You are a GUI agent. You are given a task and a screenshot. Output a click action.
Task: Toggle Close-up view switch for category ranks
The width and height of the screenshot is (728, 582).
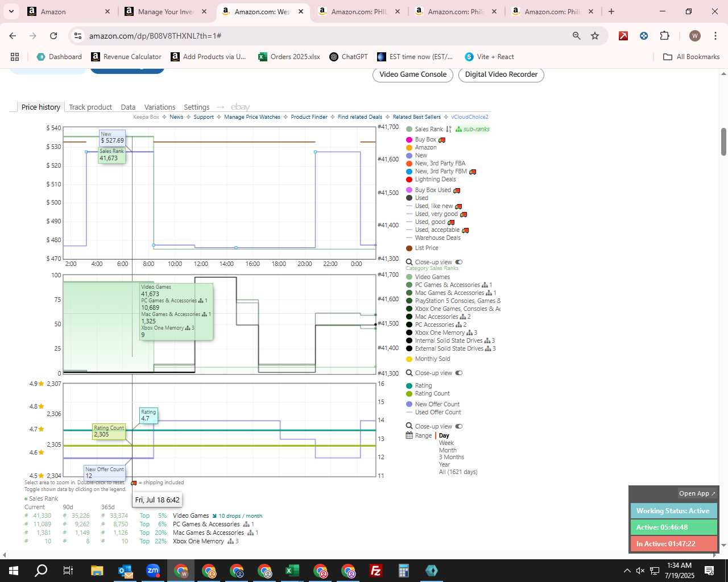[459, 373]
